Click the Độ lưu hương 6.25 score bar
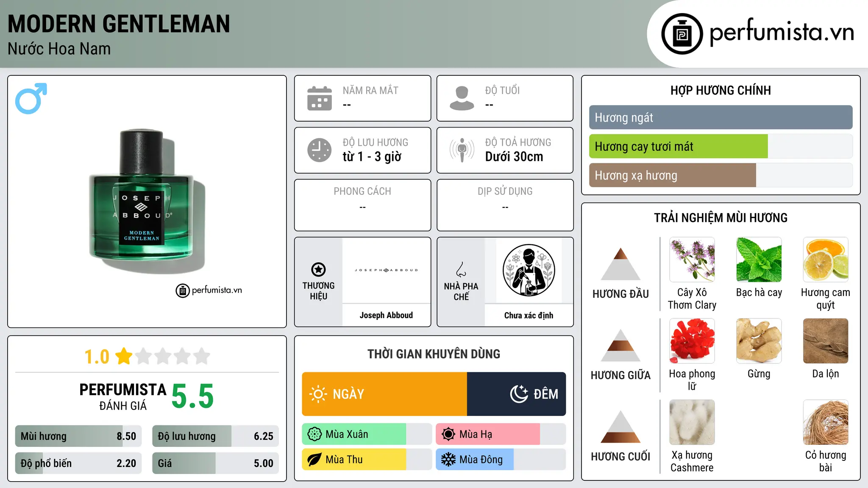This screenshot has width=868, height=488. (x=215, y=436)
